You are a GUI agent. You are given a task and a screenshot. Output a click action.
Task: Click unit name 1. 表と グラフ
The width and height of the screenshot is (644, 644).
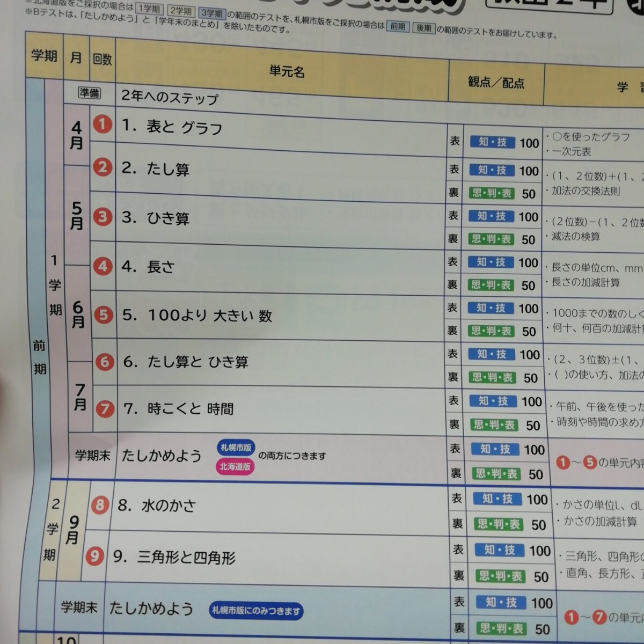pyautogui.click(x=172, y=127)
